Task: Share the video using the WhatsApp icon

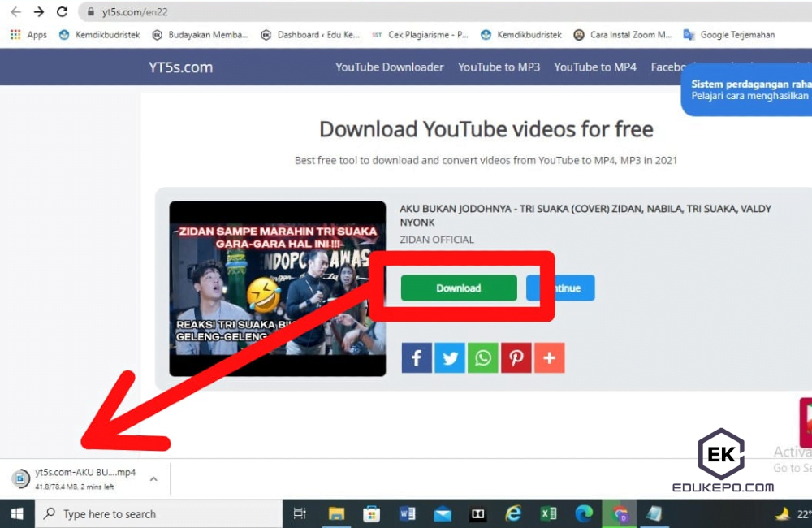Action: 483,357
